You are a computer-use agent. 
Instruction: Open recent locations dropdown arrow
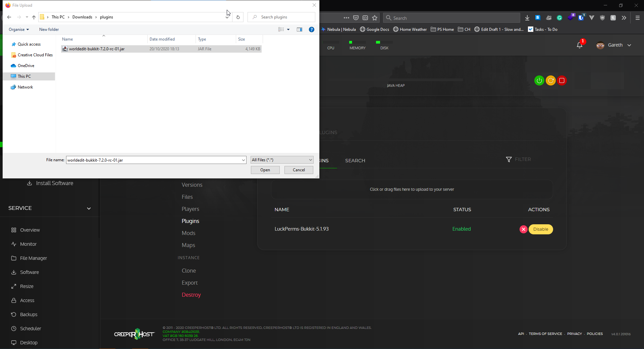click(x=27, y=17)
